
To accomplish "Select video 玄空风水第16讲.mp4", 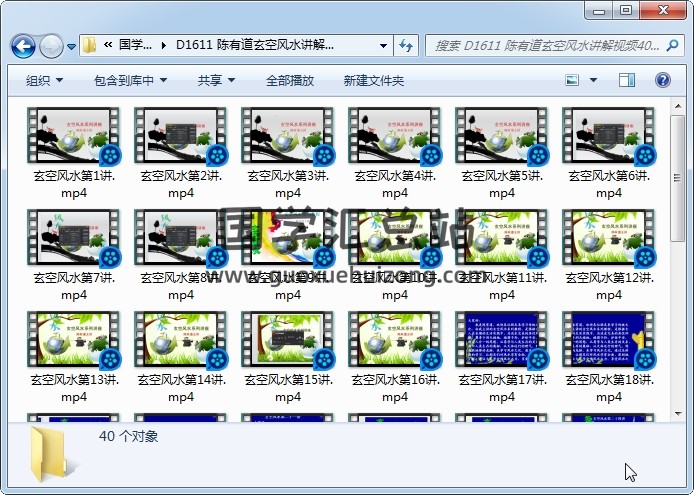I will [x=395, y=357].
